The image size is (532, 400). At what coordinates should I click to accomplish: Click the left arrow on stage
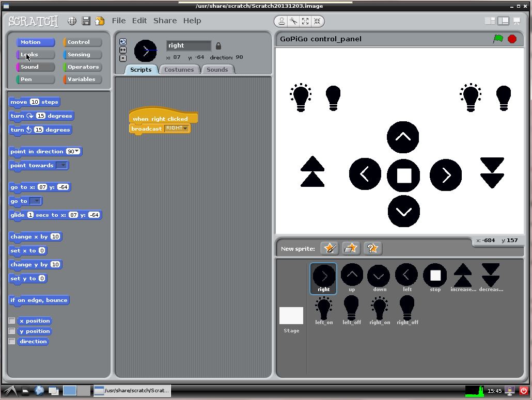365,174
